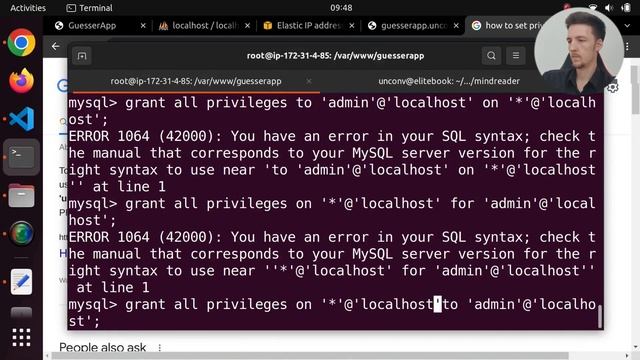Open the globe application in dock
The image size is (640, 360).
click(x=21, y=233)
